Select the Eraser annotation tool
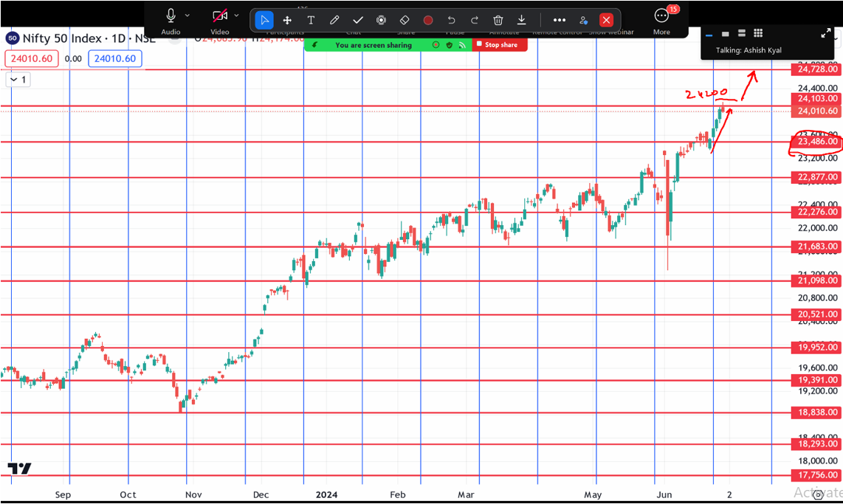The width and height of the screenshot is (843, 504). [405, 21]
